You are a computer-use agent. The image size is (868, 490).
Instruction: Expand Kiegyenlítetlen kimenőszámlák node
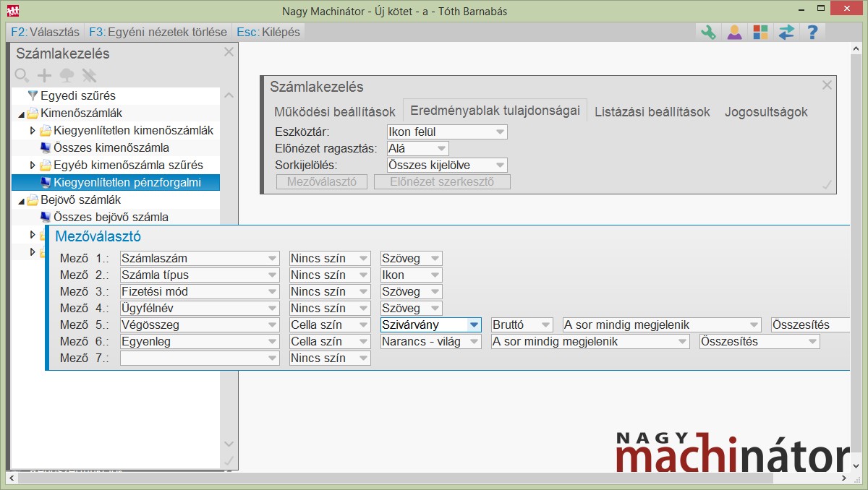(x=33, y=131)
